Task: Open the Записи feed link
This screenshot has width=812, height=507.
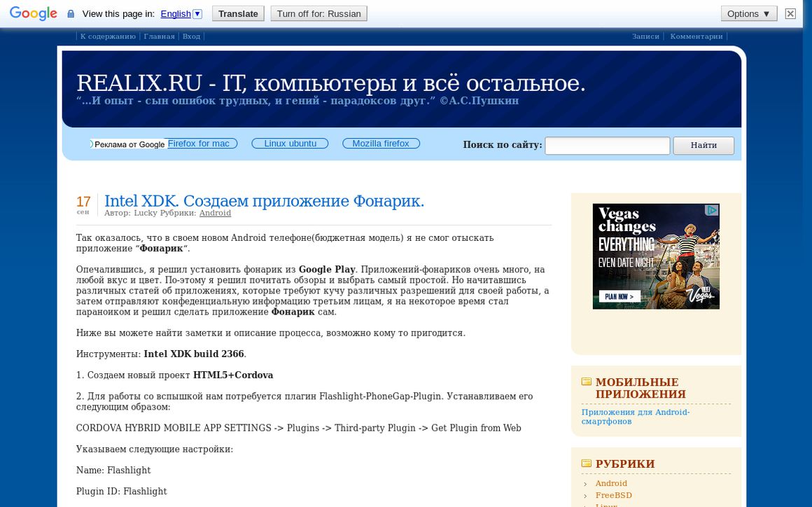Action: pos(645,36)
